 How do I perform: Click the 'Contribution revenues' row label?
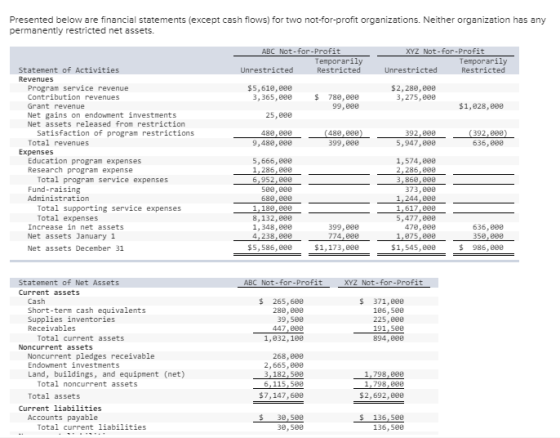coord(74,97)
